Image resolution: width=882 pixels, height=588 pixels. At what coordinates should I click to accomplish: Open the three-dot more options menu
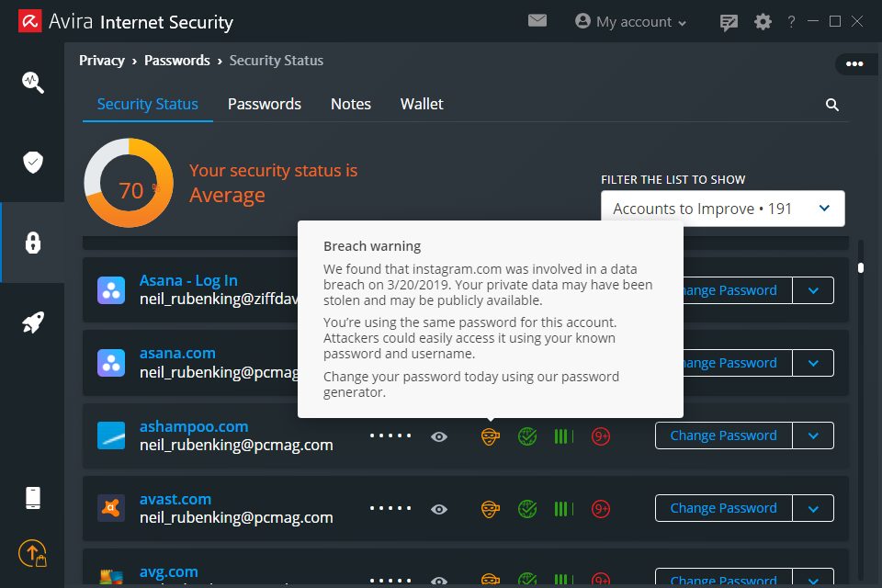[x=854, y=63]
